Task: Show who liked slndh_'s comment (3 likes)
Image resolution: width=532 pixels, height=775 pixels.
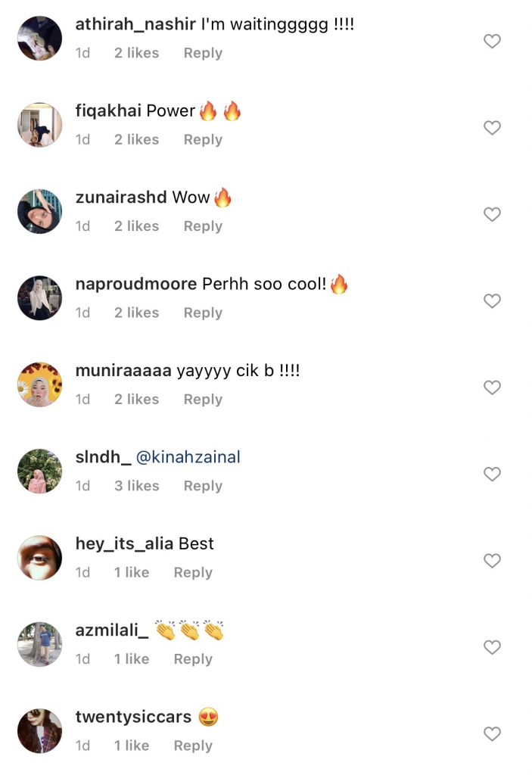Action: point(136,486)
